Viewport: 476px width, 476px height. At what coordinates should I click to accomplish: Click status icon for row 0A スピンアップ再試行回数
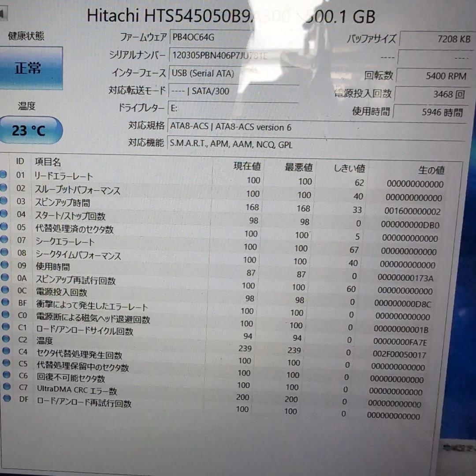[x=4, y=278]
